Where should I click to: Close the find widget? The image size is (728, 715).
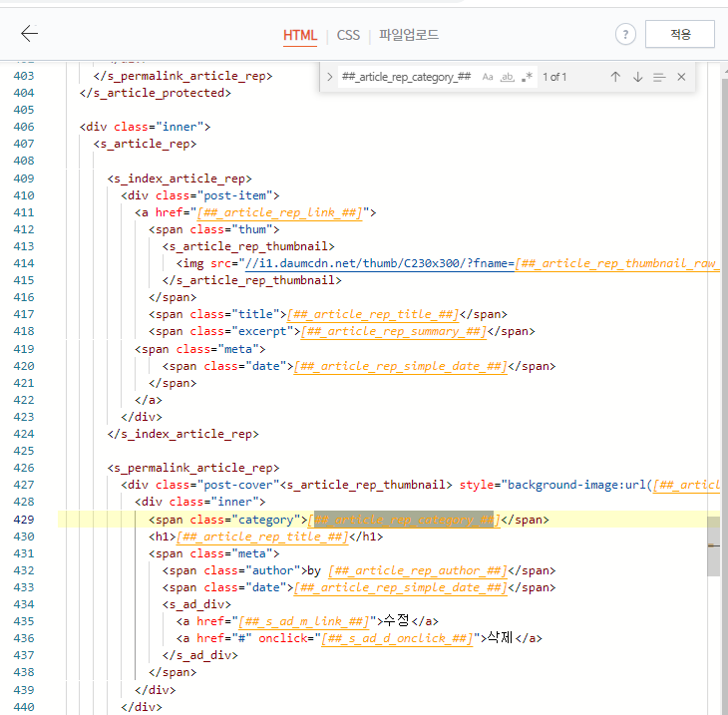pyautogui.click(x=681, y=77)
